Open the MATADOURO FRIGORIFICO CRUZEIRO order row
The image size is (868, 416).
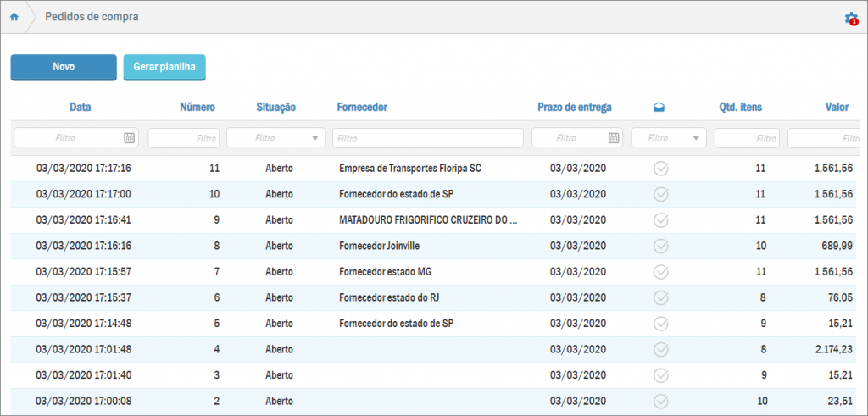point(427,220)
